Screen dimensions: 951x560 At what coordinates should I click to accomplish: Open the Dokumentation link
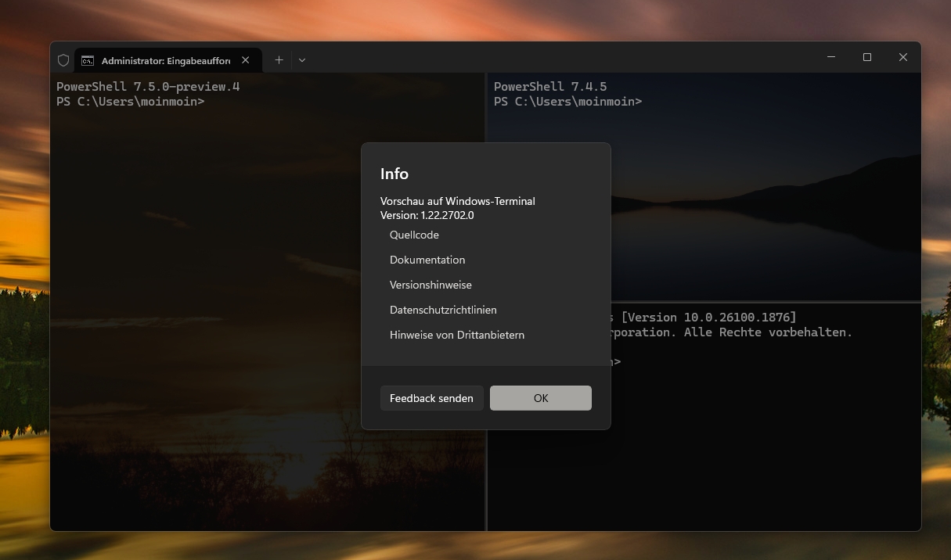point(427,260)
